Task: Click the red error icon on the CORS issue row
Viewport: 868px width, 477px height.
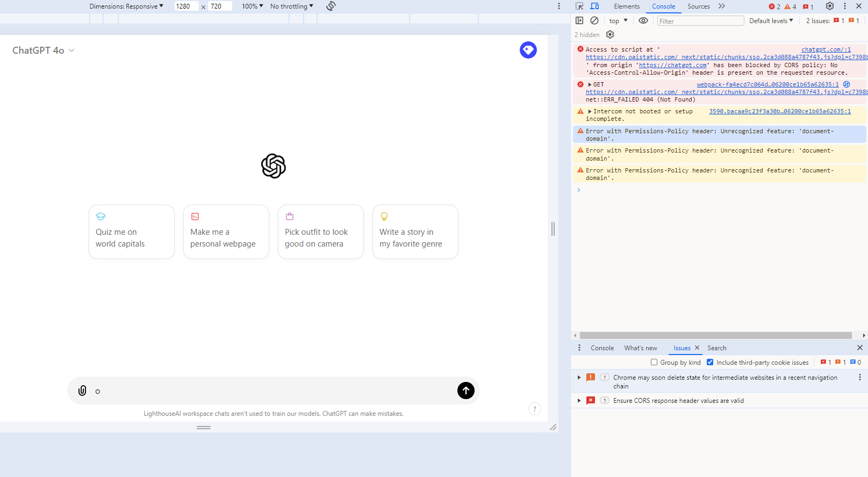Action: point(591,400)
